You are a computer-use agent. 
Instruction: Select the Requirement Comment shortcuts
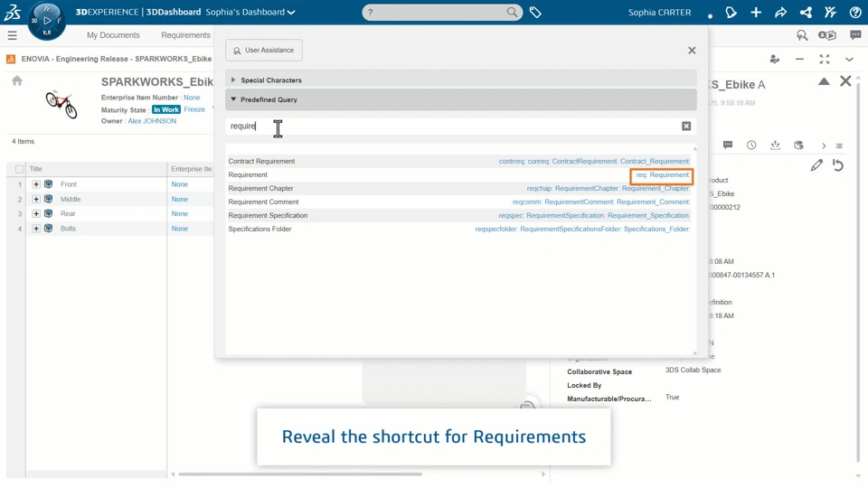[x=601, y=202]
